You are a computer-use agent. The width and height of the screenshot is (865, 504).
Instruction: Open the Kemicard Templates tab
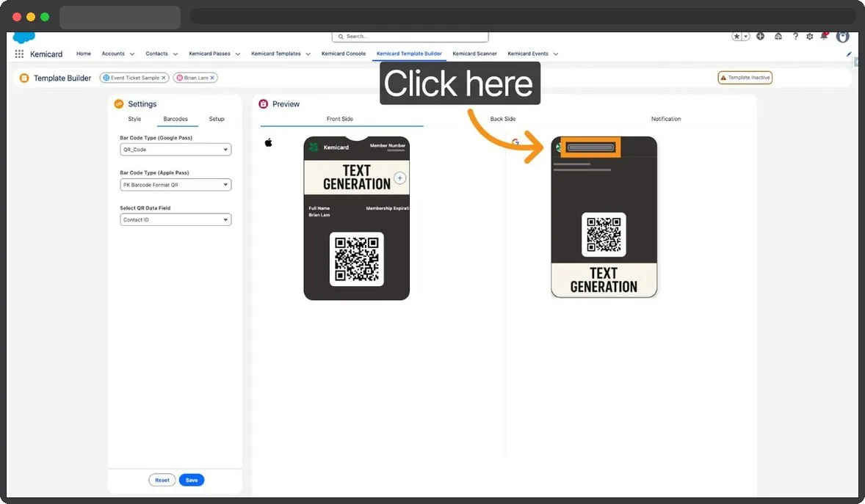pyautogui.click(x=276, y=54)
